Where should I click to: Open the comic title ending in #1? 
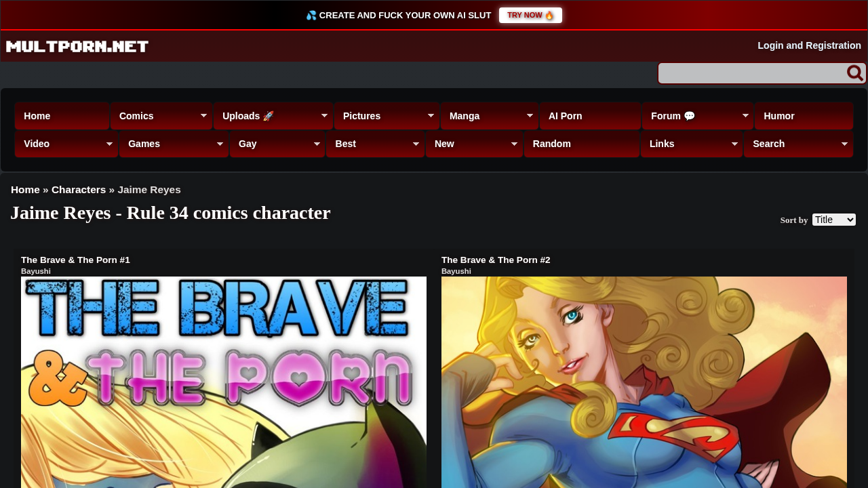75,260
